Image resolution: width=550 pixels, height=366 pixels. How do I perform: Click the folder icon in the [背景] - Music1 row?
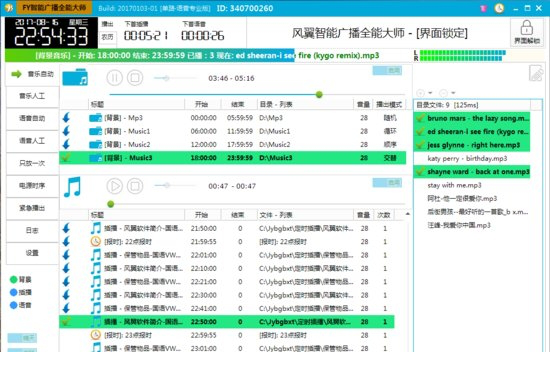(95, 131)
